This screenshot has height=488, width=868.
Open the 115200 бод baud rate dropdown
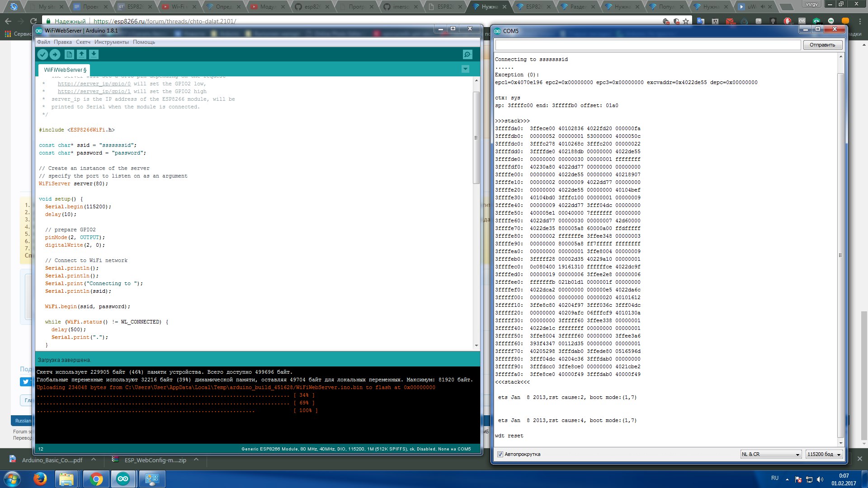click(825, 455)
